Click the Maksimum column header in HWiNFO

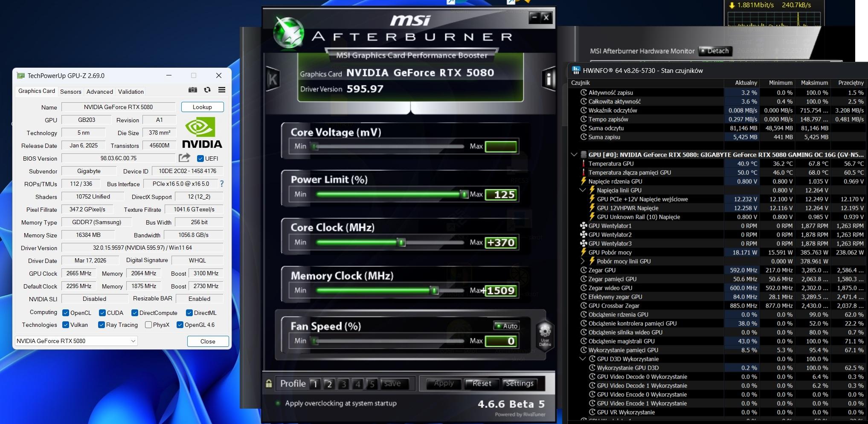point(814,83)
